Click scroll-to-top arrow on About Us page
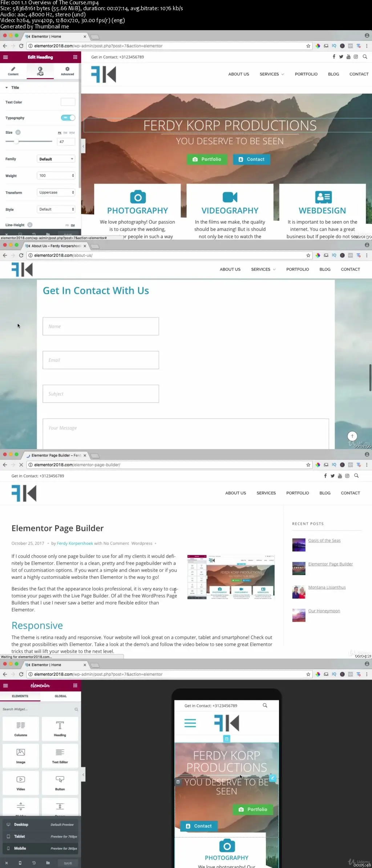The width and height of the screenshot is (372, 868). [x=352, y=436]
